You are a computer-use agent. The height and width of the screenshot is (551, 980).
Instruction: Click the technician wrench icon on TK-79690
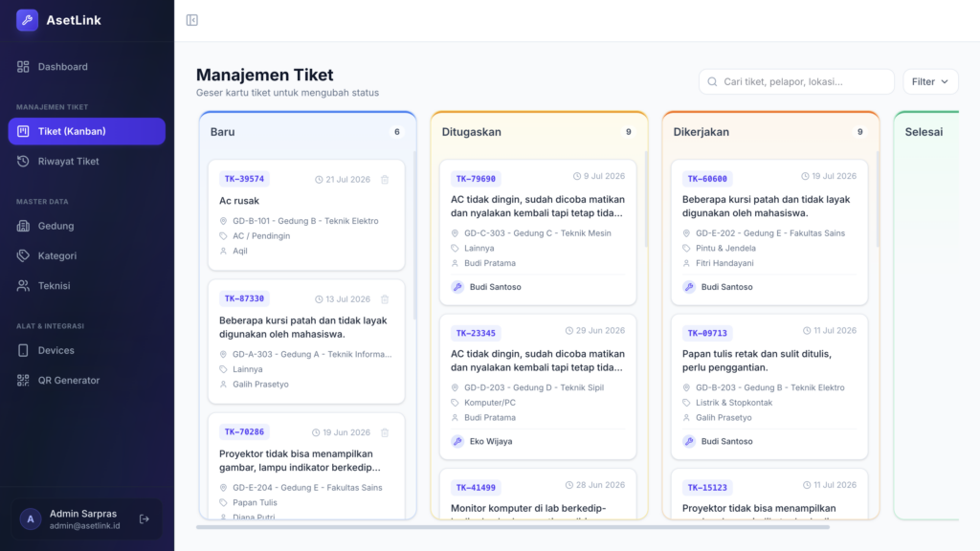click(x=457, y=287)
